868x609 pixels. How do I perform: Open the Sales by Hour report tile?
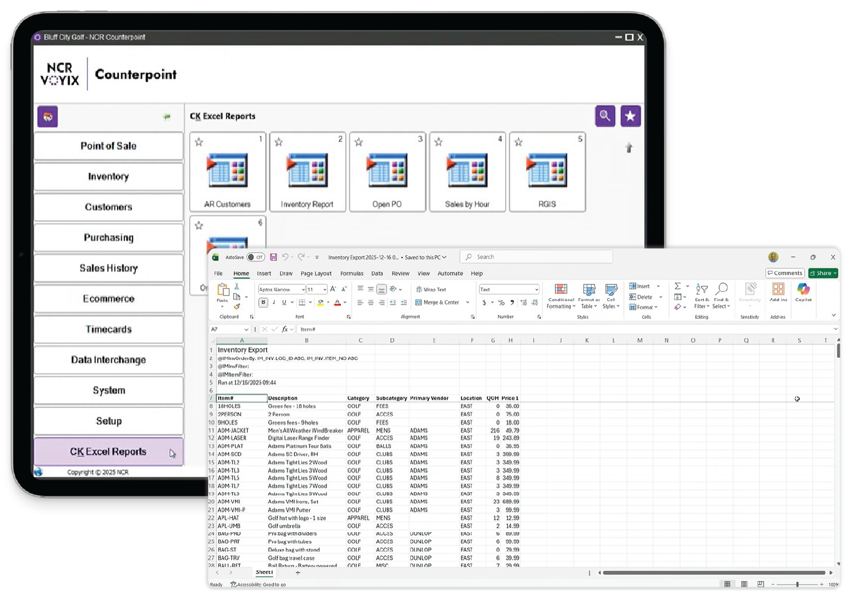click(468, 172)
